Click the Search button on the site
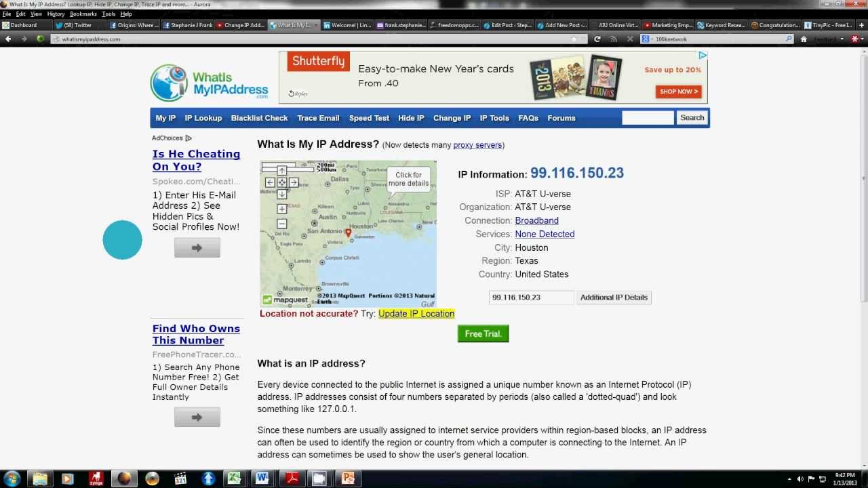The height and width of the screenshot is (488, 868). 692,118
